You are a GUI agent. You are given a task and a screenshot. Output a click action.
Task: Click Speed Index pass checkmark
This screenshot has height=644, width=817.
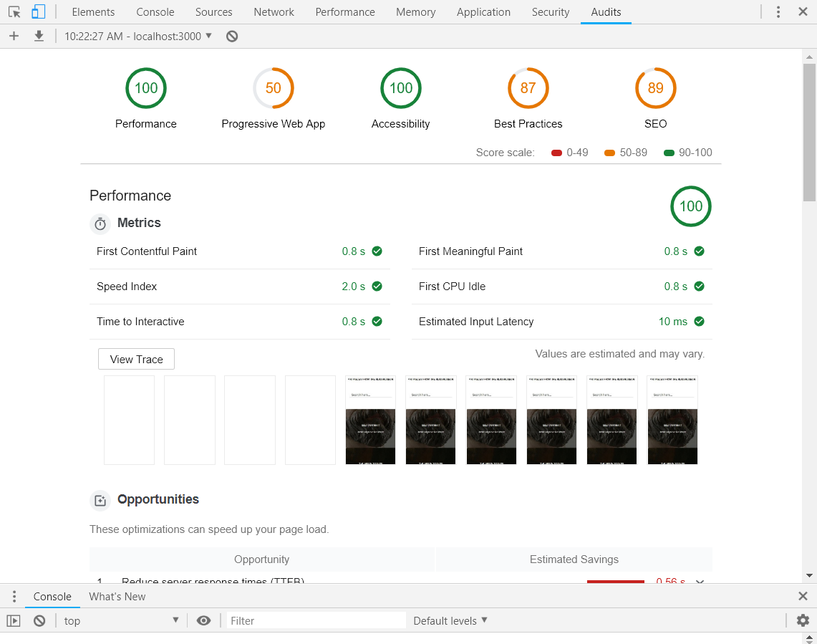click(x=377, y=287)
